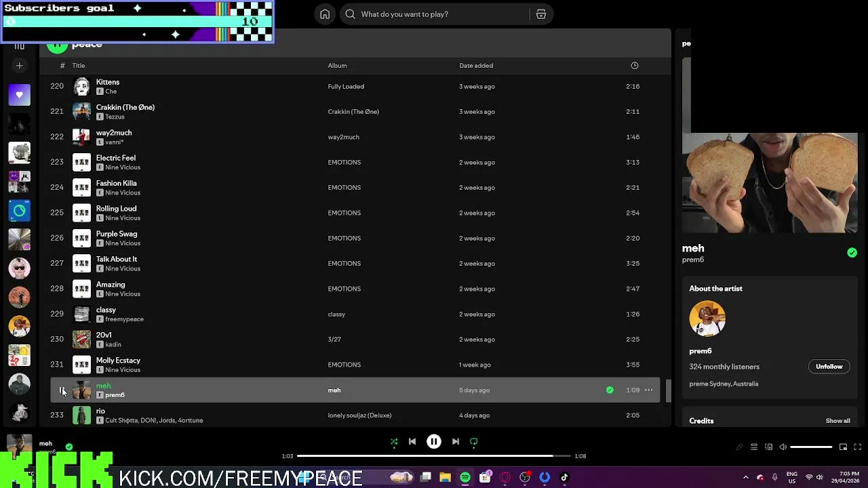Sort by the Date added header
The height and width of the screenshot is (488, 868).
476,66
